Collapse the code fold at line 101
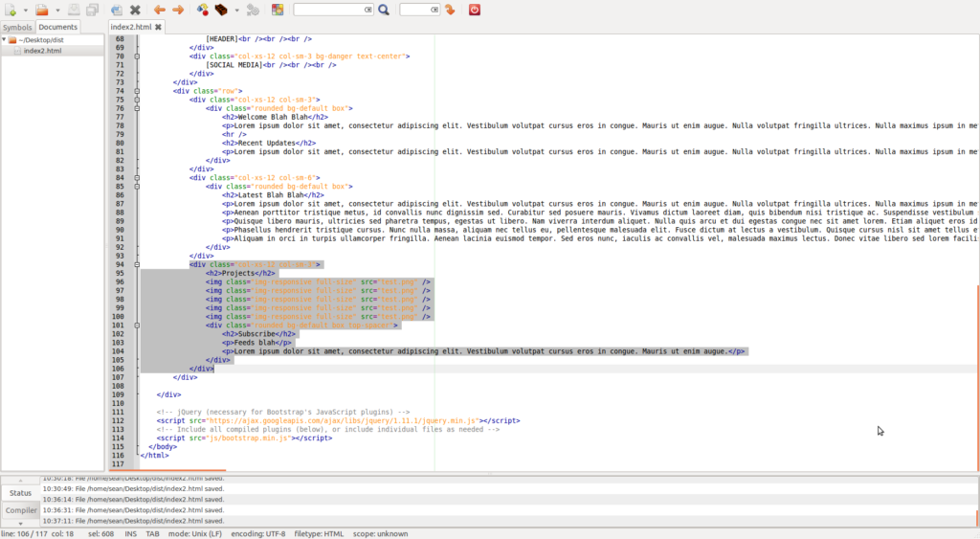The height and width of the screenshot is (539, 980). 137,326
